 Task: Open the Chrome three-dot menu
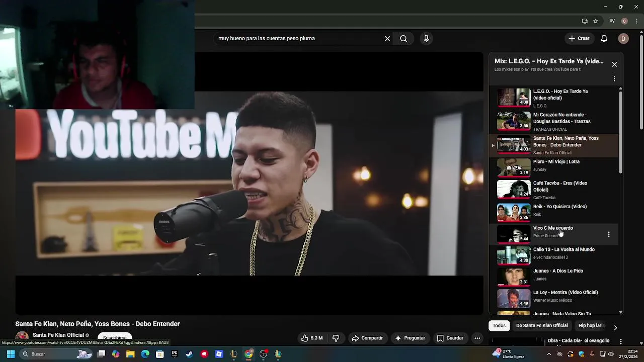(x=636, y=21)
